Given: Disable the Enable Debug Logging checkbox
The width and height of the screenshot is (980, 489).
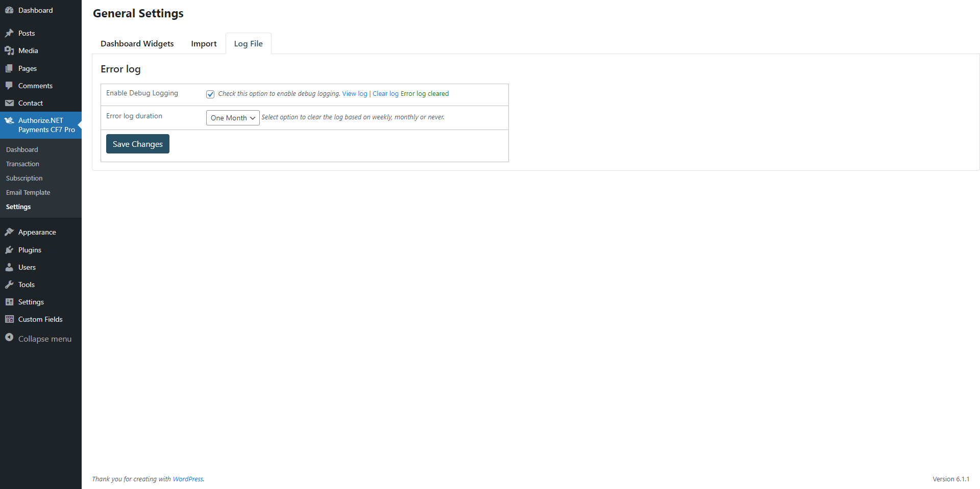Looking at the screenshot, I should 210,94.
